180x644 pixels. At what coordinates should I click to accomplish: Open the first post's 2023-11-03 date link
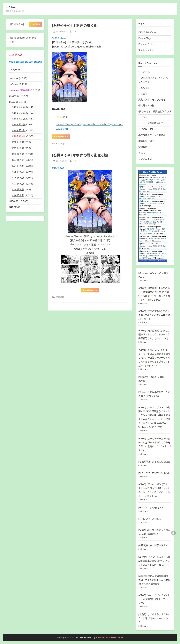(x=62, y=32)
